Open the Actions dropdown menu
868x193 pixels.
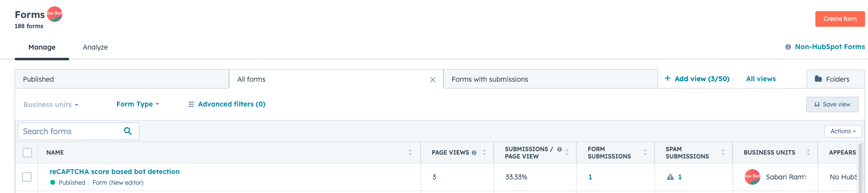click(843, 131)
